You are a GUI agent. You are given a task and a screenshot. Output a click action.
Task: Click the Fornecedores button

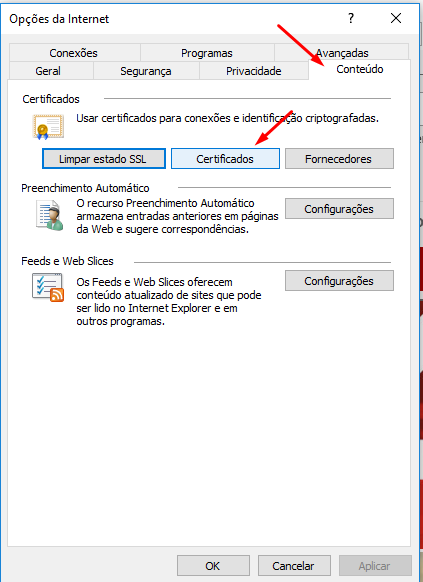[x=339, y=159]
